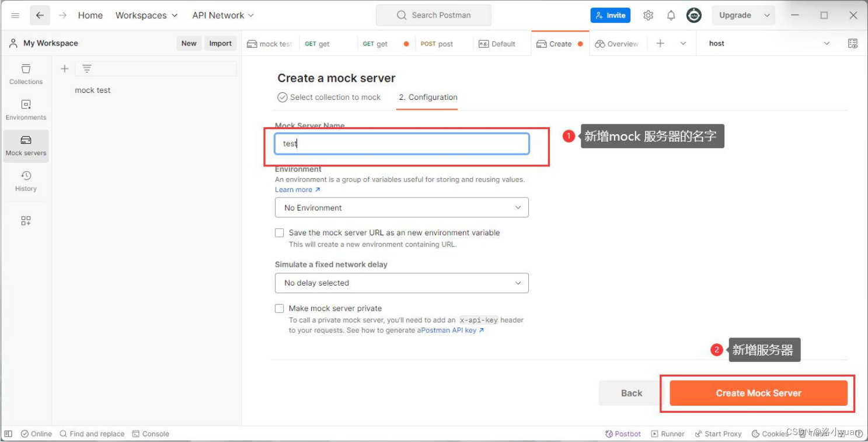Go back with the left arrow
Screen dimensions: 868x442
click(39, 15)
